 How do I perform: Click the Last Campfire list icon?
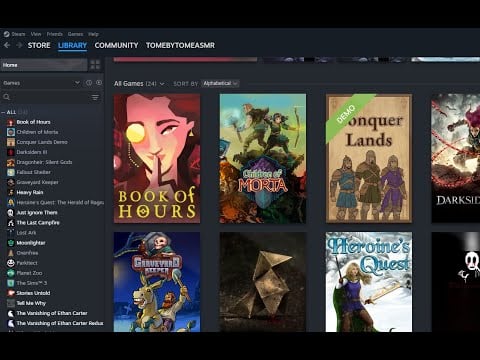(11, 223)
